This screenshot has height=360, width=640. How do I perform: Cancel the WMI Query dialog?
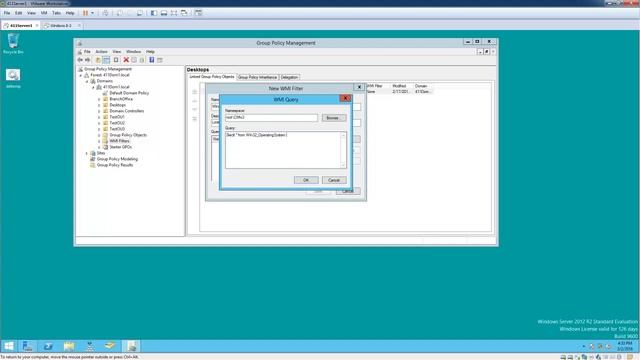click(x=334, y=180)
